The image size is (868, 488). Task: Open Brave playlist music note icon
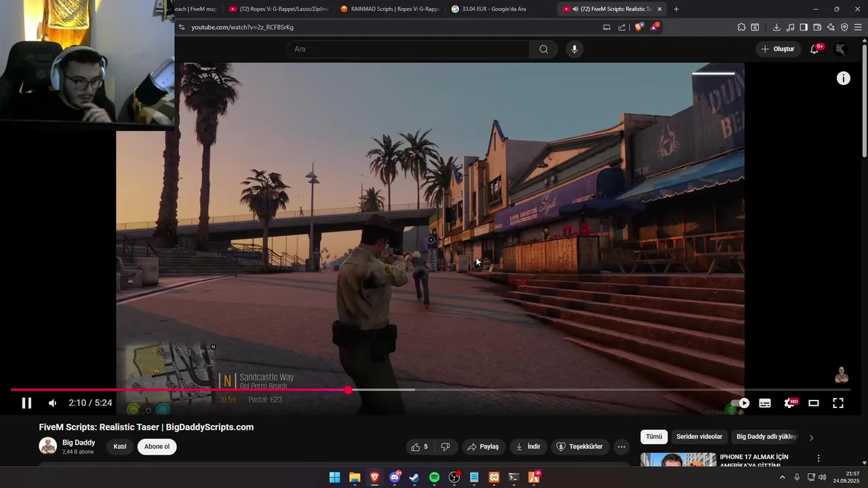pyautogui.click(x=790, y=27)
